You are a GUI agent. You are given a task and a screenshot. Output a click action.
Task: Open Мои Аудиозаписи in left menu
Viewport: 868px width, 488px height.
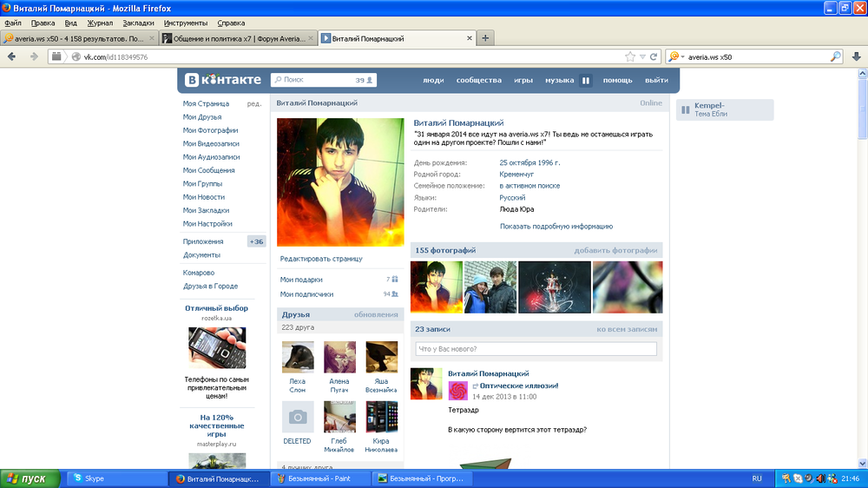click(x=211, y=157)
